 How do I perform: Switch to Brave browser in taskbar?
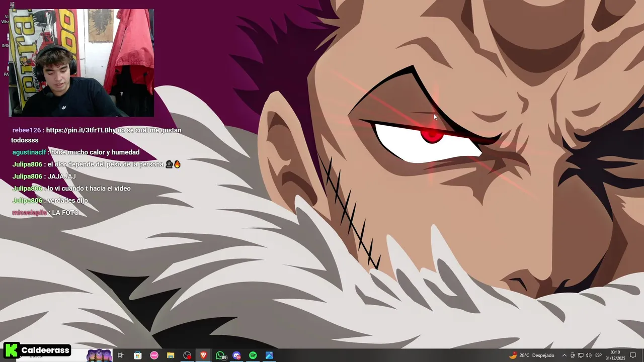tap(203, 355)
